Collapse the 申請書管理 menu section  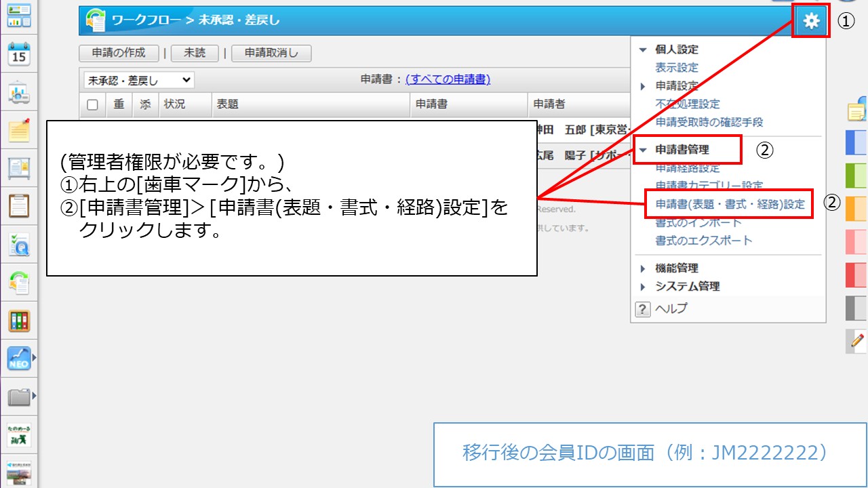(x=643, y=150)
